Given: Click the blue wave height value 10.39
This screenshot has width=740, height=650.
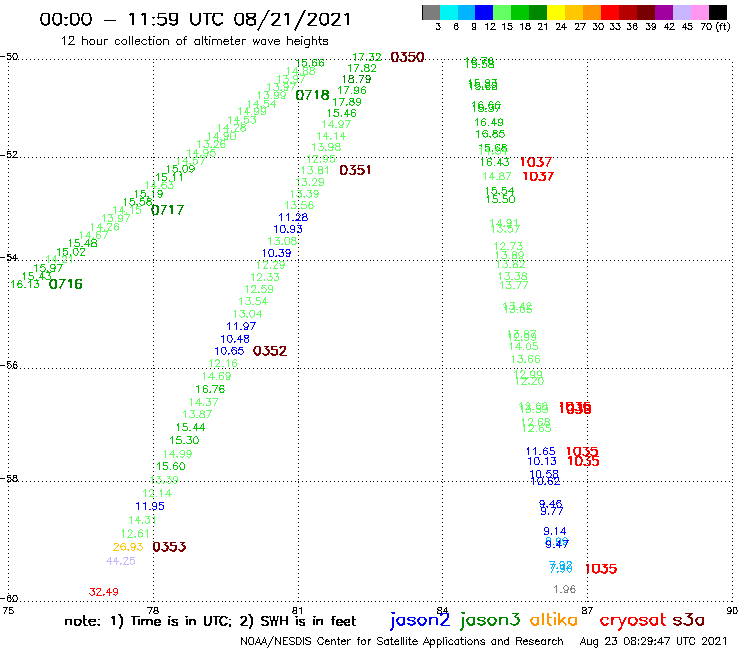Looking at the screenshot, I should (277, 253).
